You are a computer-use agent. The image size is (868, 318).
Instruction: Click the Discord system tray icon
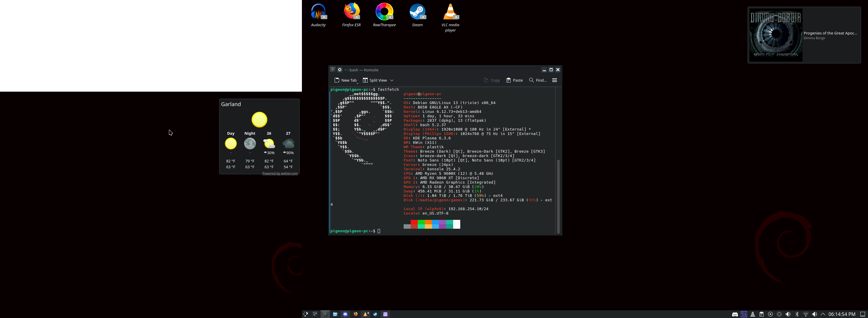pyautogui.click(x=735, y=314)
